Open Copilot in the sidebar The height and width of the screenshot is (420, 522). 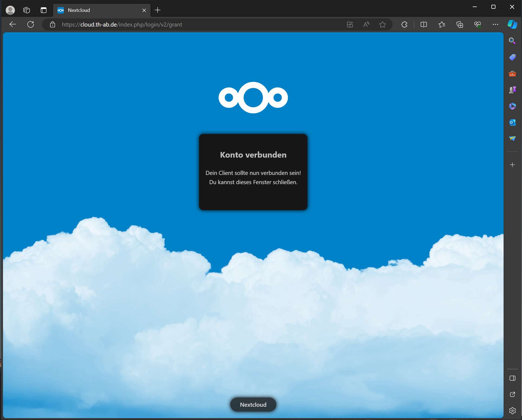512,24
